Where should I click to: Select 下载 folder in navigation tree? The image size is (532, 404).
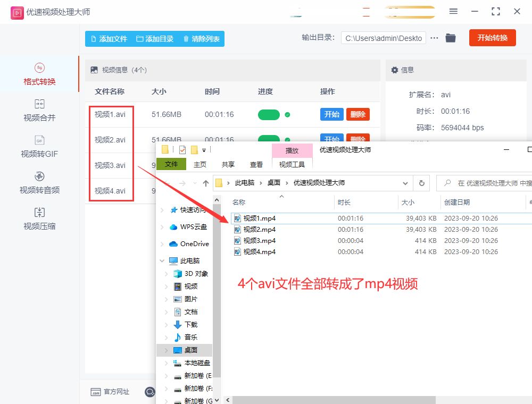click(x=190, y=325)
